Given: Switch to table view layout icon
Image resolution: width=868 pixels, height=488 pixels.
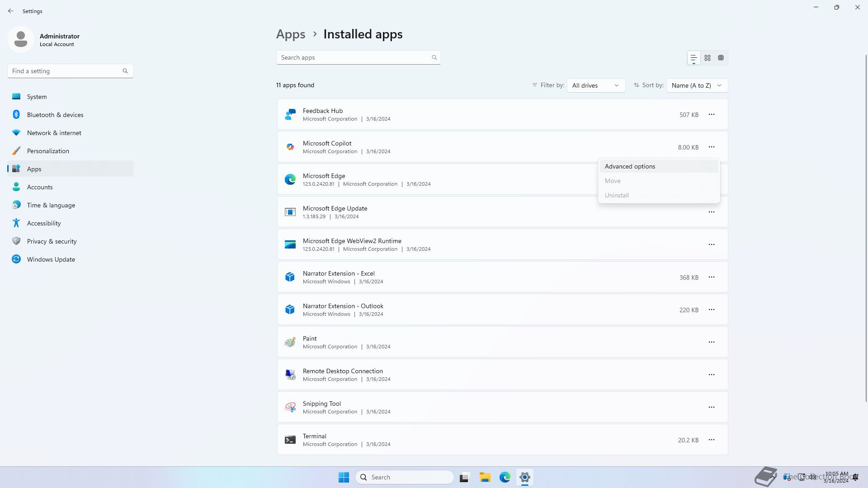Looking at the screenshot, I should (721, 58).
